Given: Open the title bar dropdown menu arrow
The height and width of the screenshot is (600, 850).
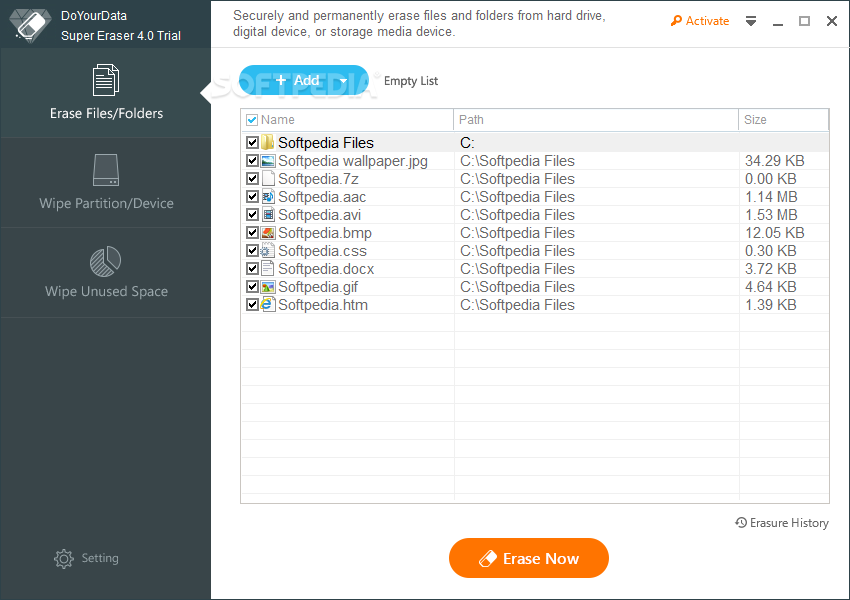Looking at the screenshot, I should [751, 21].
